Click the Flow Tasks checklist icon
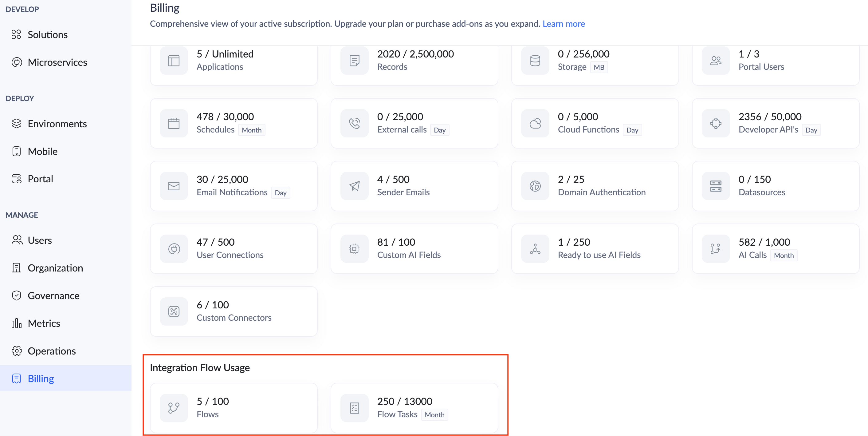 pyautogui.click(x=355, y=408)
